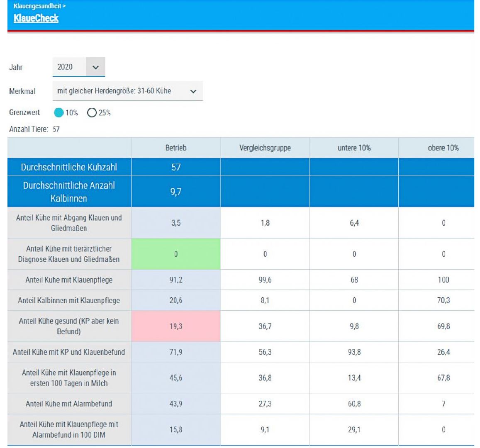
Task: Click the Anteil Kalbinnen mit Klauenpflege label
Action: pos(69,300)
